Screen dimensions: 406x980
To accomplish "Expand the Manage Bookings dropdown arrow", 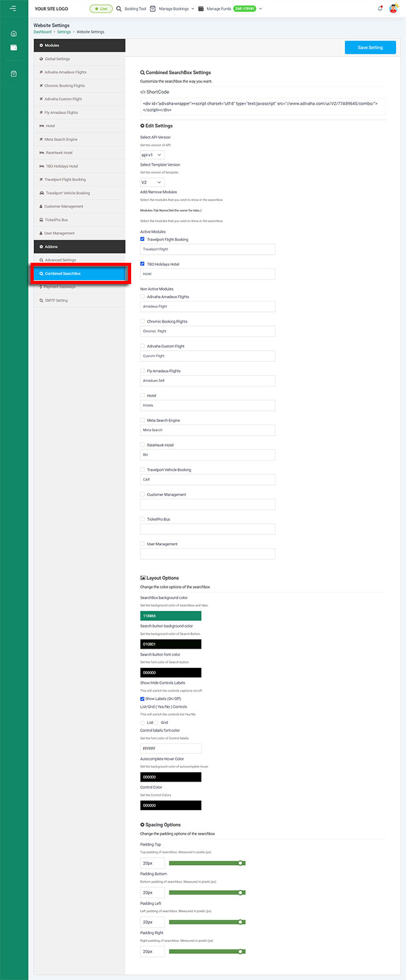I will point(192,9).
